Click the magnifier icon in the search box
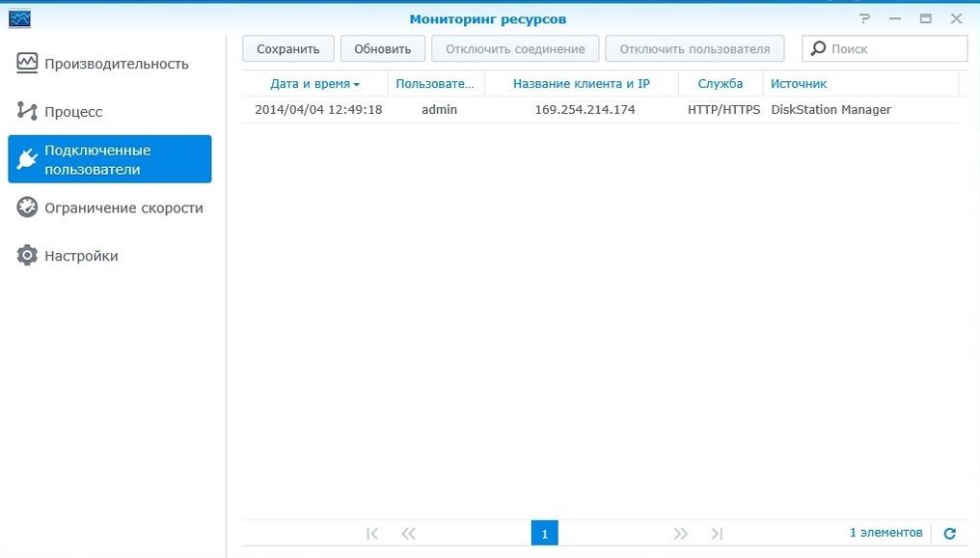Viewport: 980px width, 558px height. (x=819, y=48)
